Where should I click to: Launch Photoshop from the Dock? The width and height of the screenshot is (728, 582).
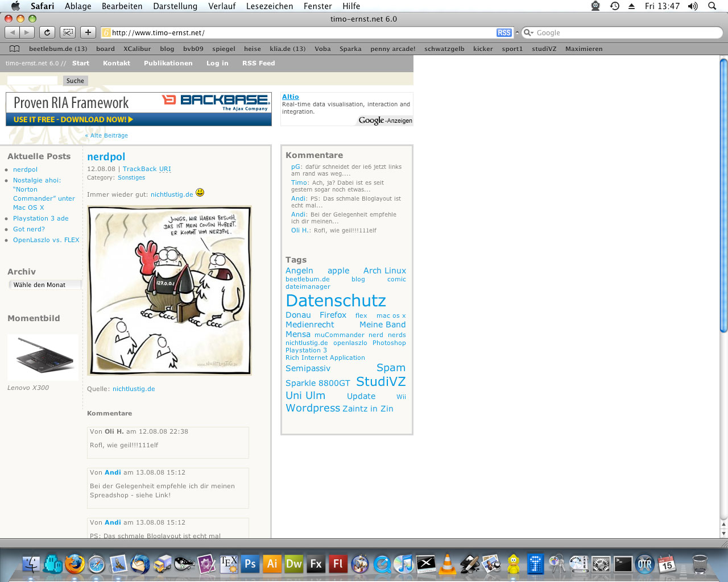point(250,564)
